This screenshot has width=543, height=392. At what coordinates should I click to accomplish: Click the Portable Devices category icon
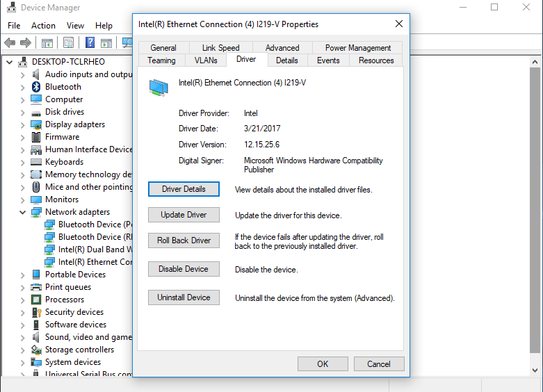click(x=36, y=275)
